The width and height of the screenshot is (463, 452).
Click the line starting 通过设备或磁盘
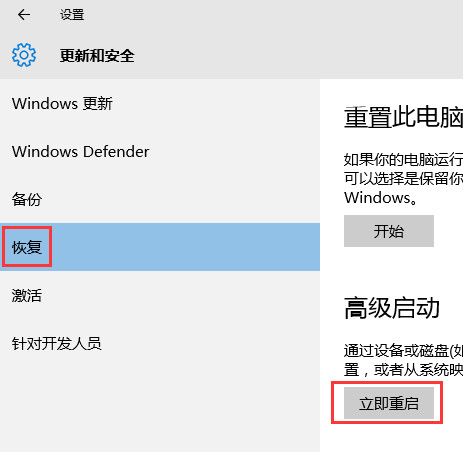point(403,351)
